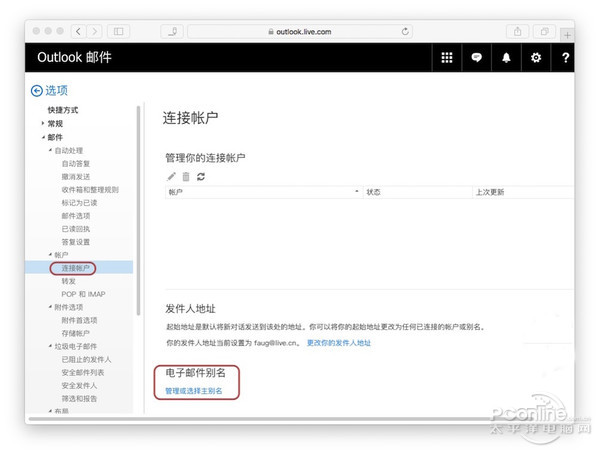Image resolution: width=600 pixels, height=454 pixels.
Task: Click the Safari toolbar extension button
Action: click(172, 31)
